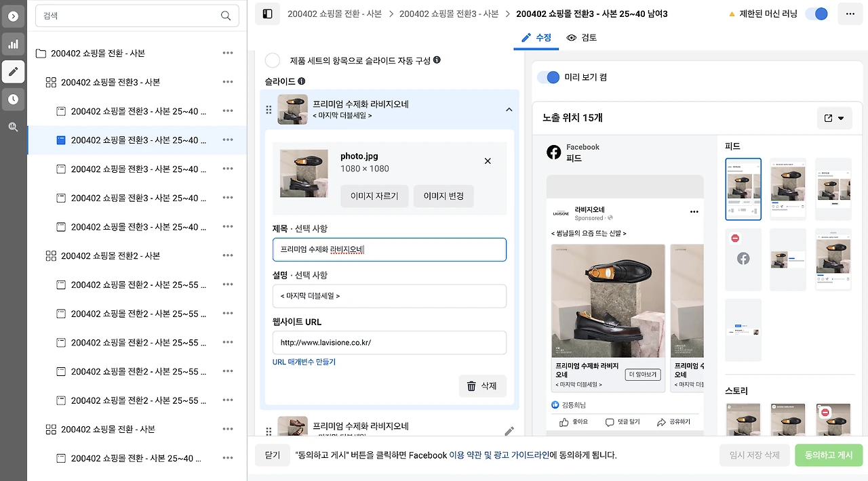Switch to the 검토 tab
This screenshot has height=481, width=868.
tap(582, 38)
